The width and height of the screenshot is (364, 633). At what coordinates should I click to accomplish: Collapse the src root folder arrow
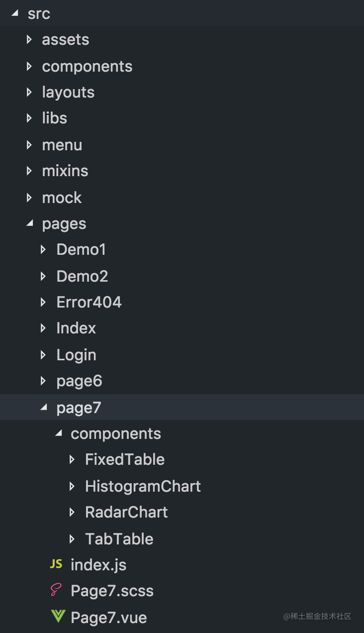click(x=15, y=13)
